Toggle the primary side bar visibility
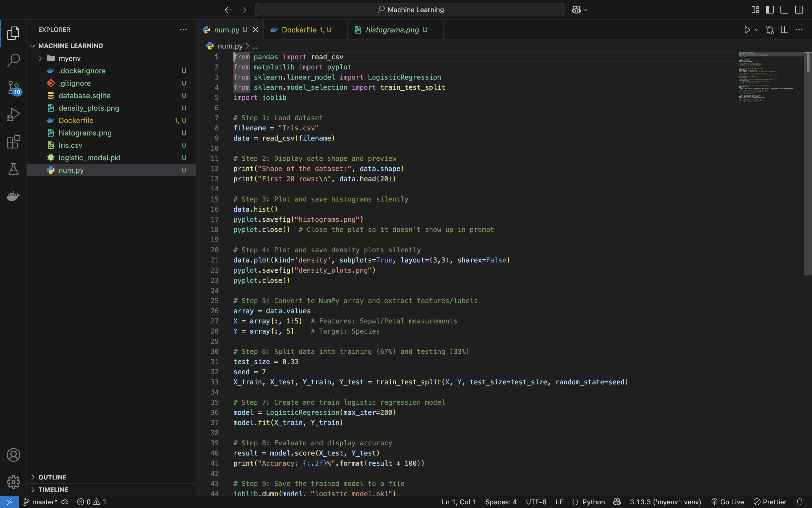 click(770, 10)
